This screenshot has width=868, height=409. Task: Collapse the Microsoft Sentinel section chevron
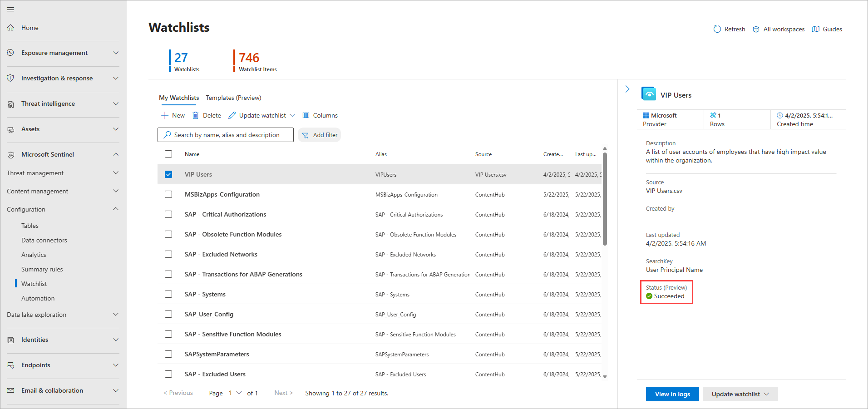pyautogui.click(x=116, y=154)
